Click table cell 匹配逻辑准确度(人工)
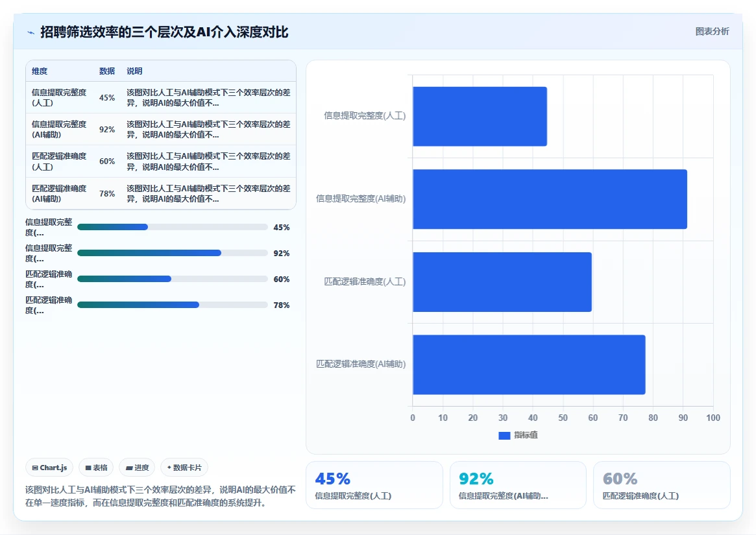 click(x=59, y=161)
